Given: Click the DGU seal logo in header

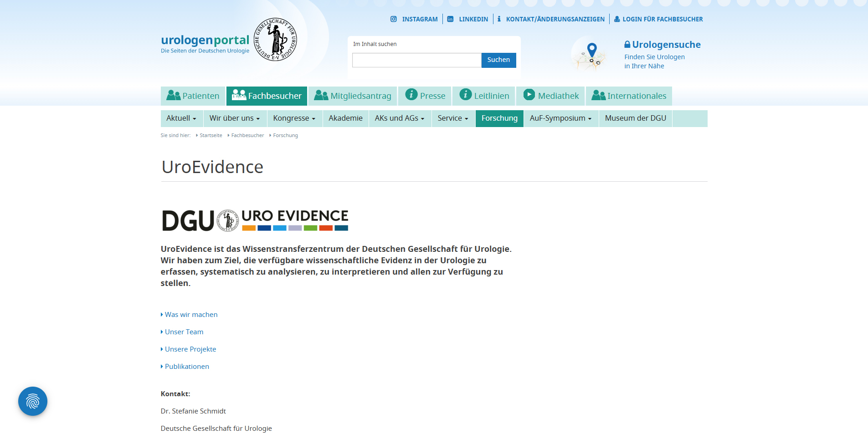Looking at the screenshot, I should (x=275, y=40).
